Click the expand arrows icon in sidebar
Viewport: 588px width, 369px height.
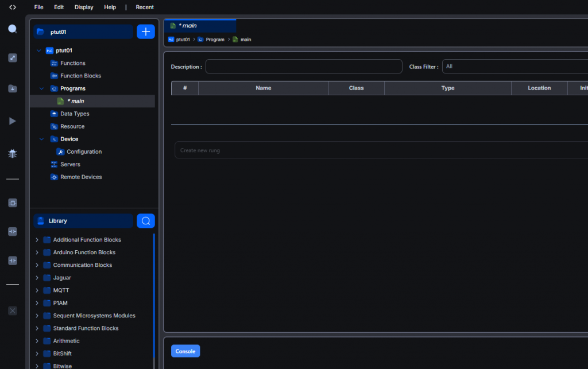[13, 58]
